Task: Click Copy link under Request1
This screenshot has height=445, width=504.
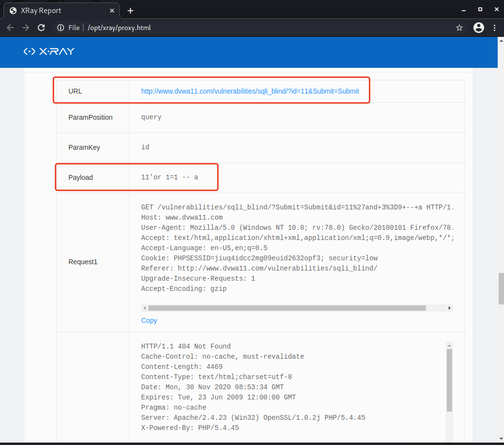Action: point(149,320)
